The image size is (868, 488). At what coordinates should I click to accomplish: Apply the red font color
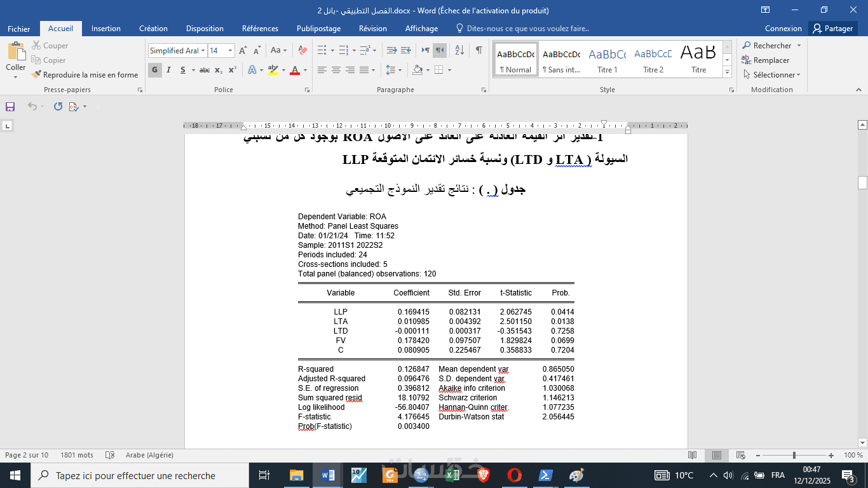click(x=295, y=70)
